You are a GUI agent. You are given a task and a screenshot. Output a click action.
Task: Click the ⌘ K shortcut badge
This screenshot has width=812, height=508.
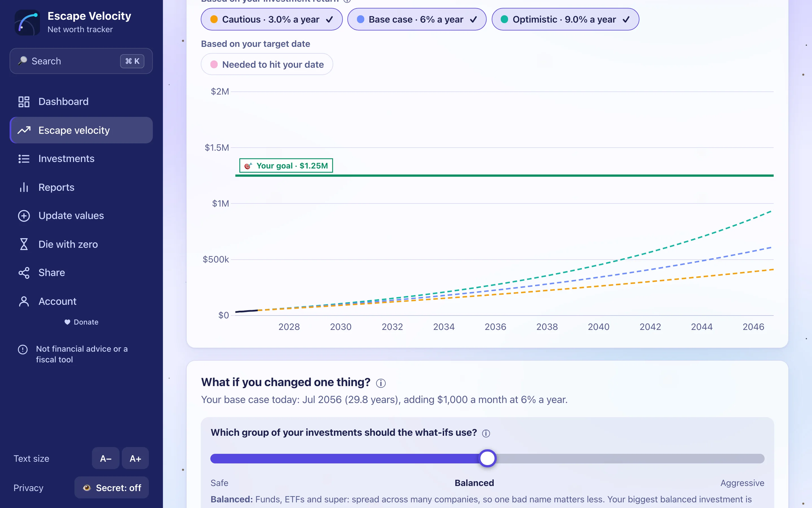(x=132, y=61)
